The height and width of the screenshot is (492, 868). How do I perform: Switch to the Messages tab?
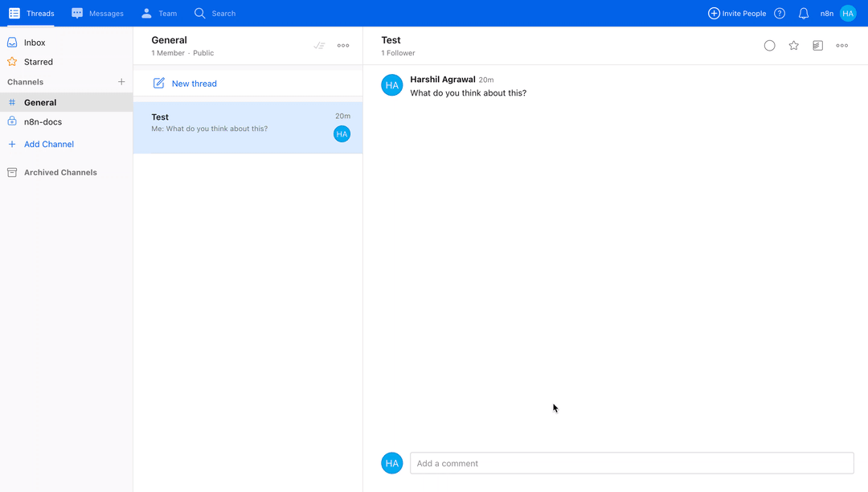97,14
